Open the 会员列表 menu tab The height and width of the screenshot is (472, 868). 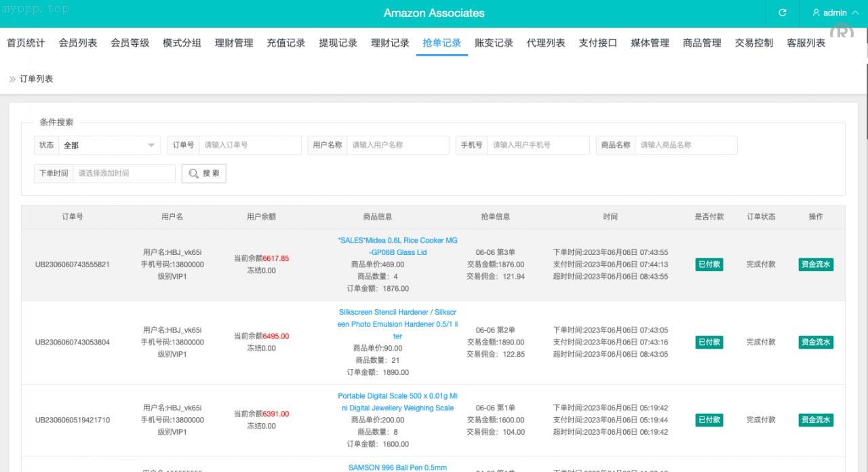78,43
